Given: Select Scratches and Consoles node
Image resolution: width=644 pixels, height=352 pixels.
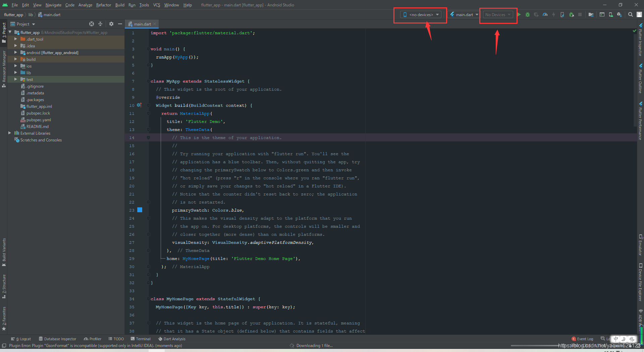Looking at the screenshot, I should [x=41, y=140].
